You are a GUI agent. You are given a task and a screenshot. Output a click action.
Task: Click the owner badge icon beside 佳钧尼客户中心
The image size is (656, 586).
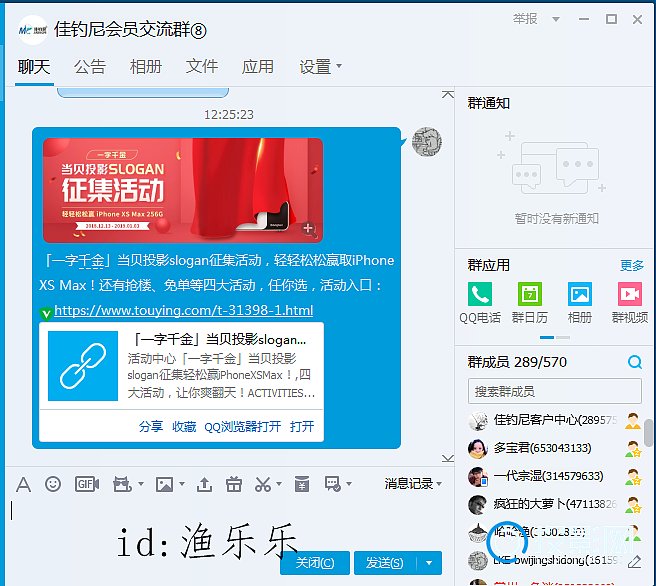633,421
